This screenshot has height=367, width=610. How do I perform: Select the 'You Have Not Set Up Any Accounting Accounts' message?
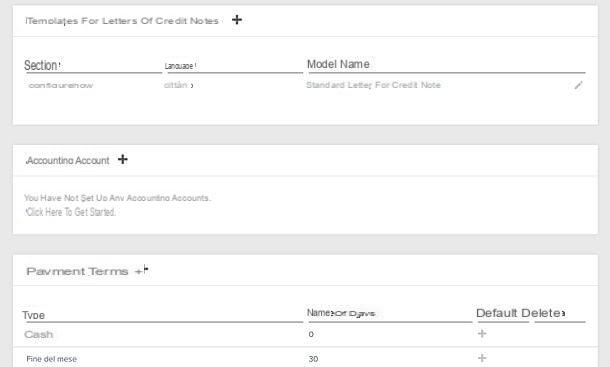tap(117, 198)
